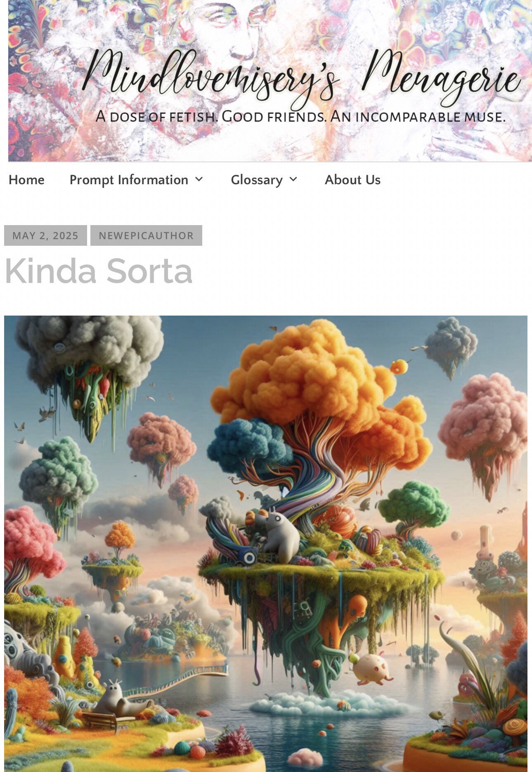
Task: Click the May 2, 2025 date tag
Action: click(x=45, y=235)
